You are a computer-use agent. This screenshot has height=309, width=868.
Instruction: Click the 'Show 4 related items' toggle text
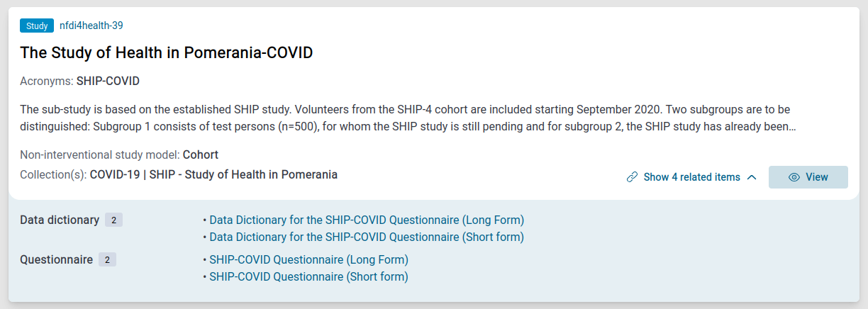click(x=691, y=177)
